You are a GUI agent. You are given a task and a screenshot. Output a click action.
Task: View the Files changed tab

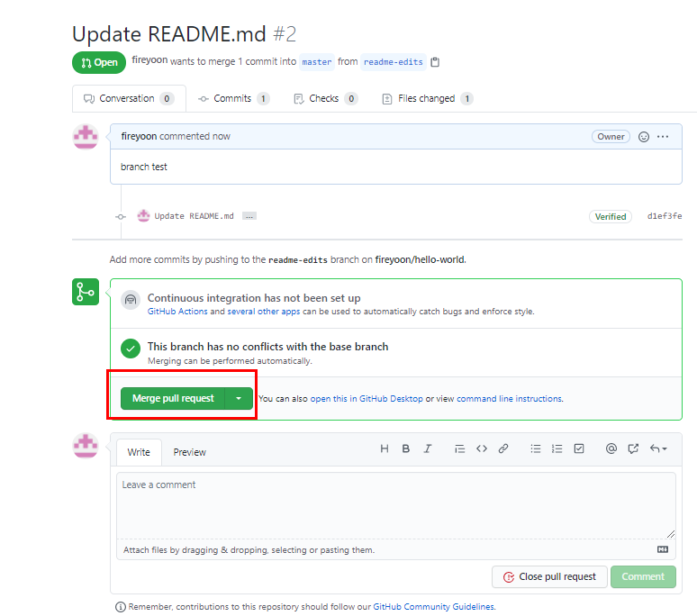point(427,98)
